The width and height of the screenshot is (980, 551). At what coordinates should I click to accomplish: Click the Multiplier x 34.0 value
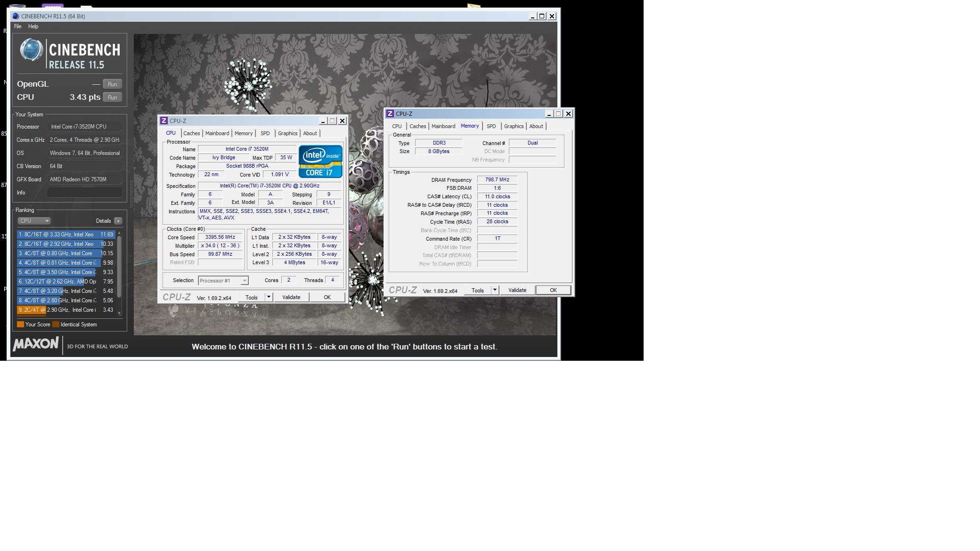(x=220, y=246)
